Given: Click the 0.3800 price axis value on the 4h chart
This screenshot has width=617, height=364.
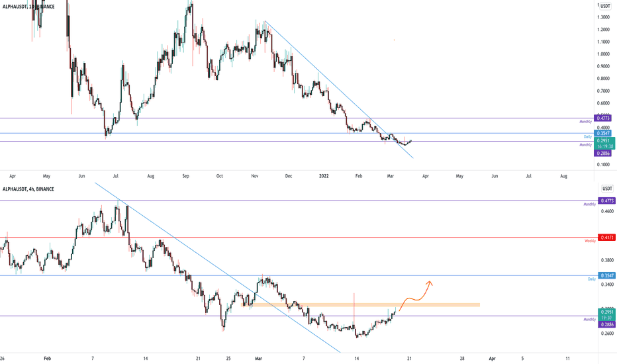Looking at the screenshot, I should [x=607, y=261].
